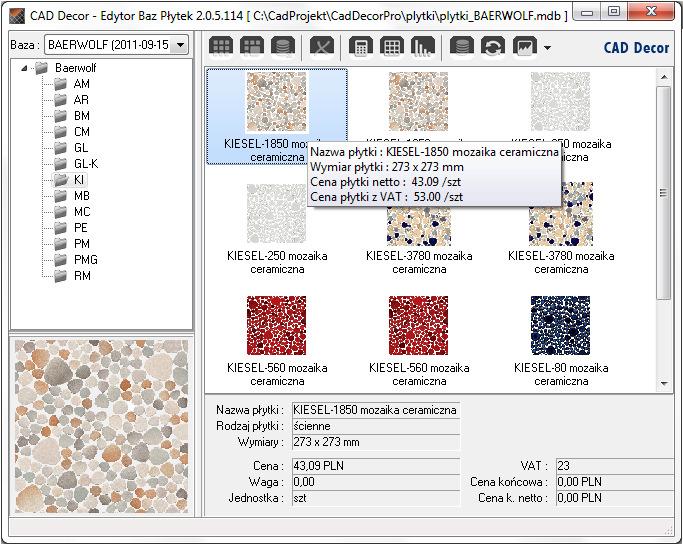Select the BM folder in the tree
This screenshot has height=544, width=683.
(81, 116)
